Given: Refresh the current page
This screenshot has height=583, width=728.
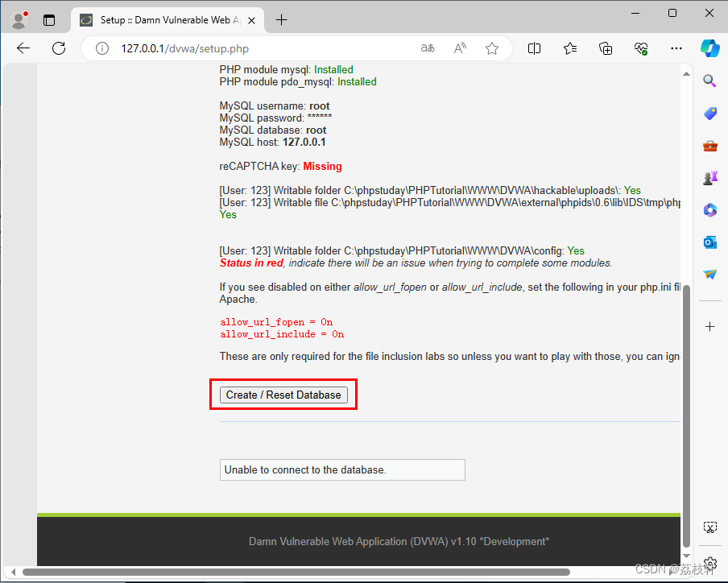Looking at the screenshot, I should point(59,48).
